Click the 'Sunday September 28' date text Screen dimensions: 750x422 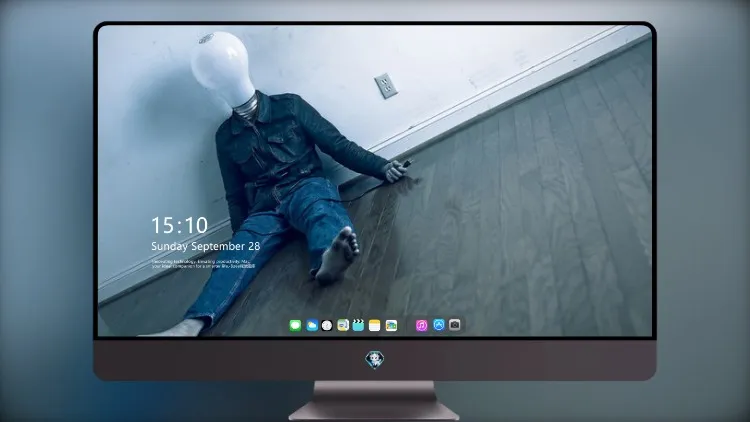206,246
